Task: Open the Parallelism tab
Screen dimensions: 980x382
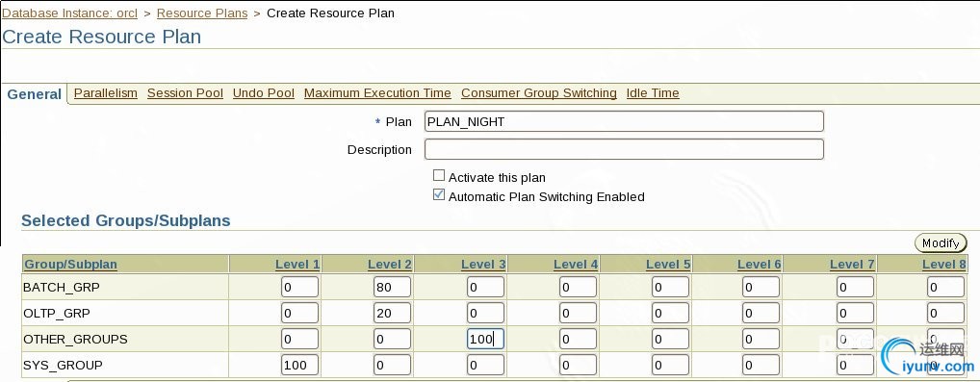Action: [106, 93]
